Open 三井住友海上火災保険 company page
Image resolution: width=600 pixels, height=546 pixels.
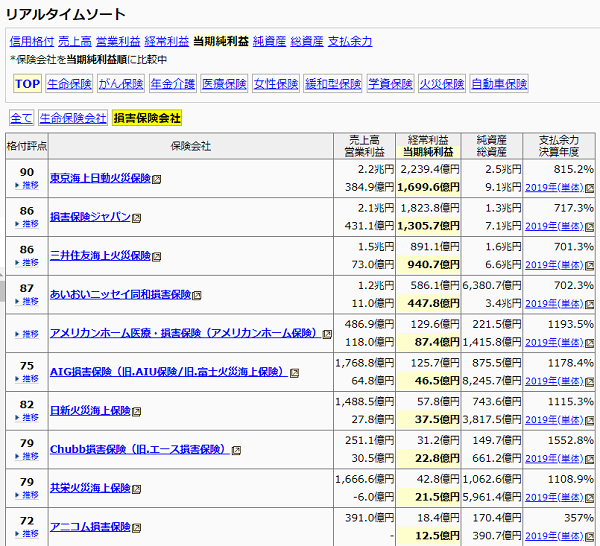(x=100, y=256)
